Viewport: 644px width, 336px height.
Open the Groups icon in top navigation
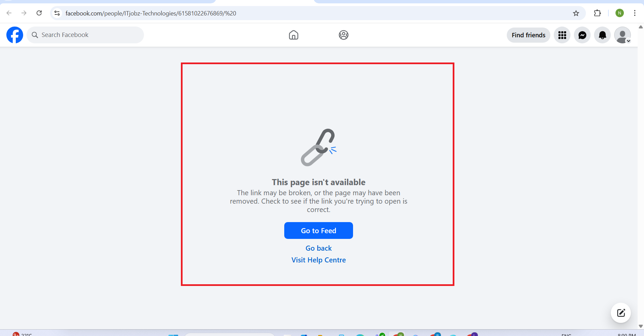click(344, 35)
